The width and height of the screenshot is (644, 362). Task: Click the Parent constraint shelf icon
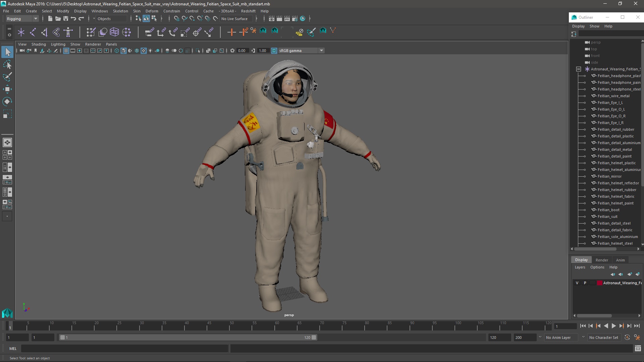(149, 32)
